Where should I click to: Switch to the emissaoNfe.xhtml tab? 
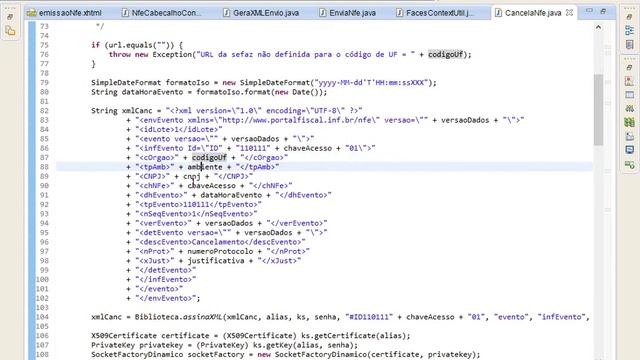[64, 13]
